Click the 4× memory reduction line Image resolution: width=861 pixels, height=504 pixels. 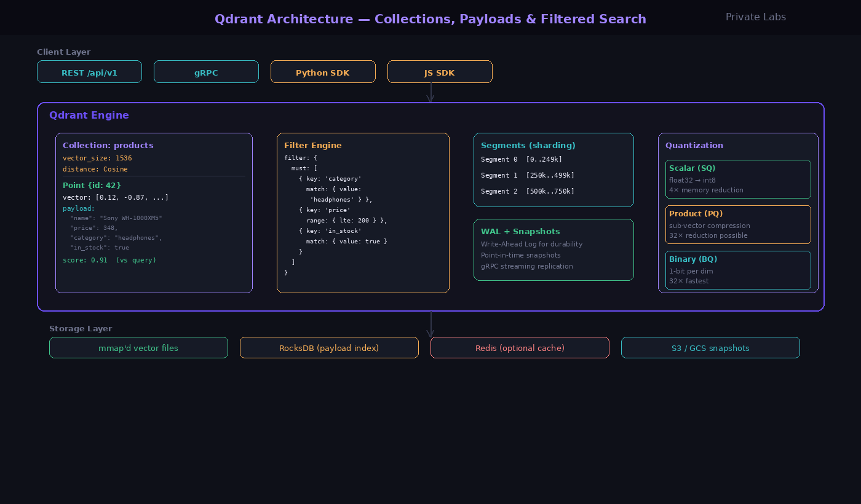[706, 190]
